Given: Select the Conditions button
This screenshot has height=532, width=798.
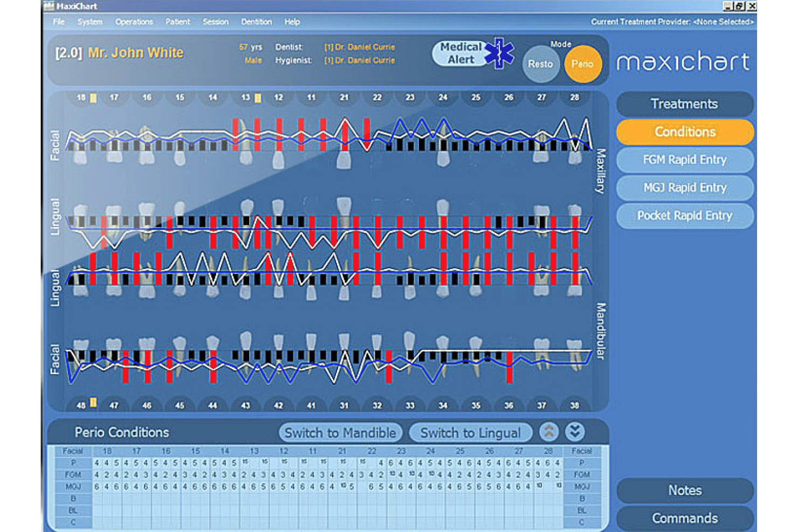Looking at the screenshot, I should tap(684, 132).
